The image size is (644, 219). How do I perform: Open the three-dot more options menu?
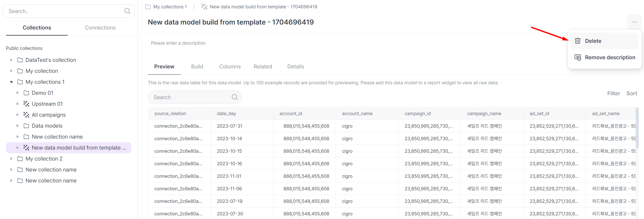634,22
